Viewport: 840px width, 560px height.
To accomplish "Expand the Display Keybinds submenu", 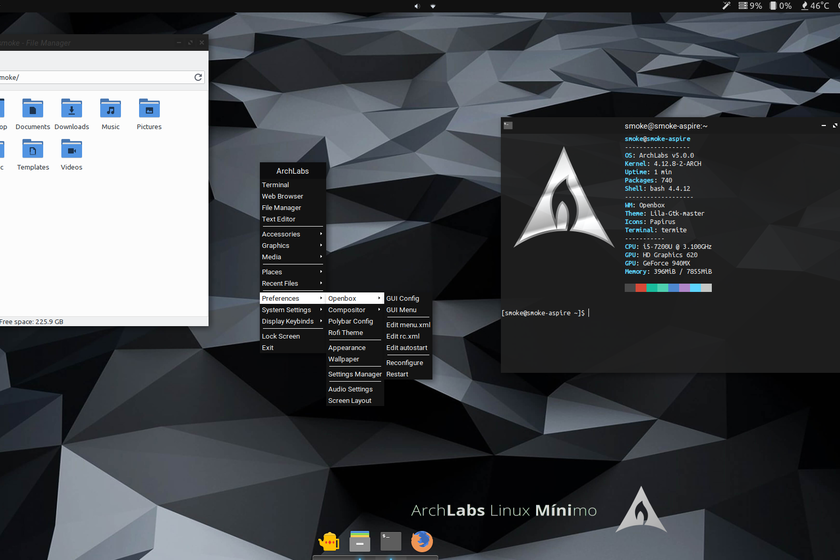I will pyautogui.click(x=292, y=321).
